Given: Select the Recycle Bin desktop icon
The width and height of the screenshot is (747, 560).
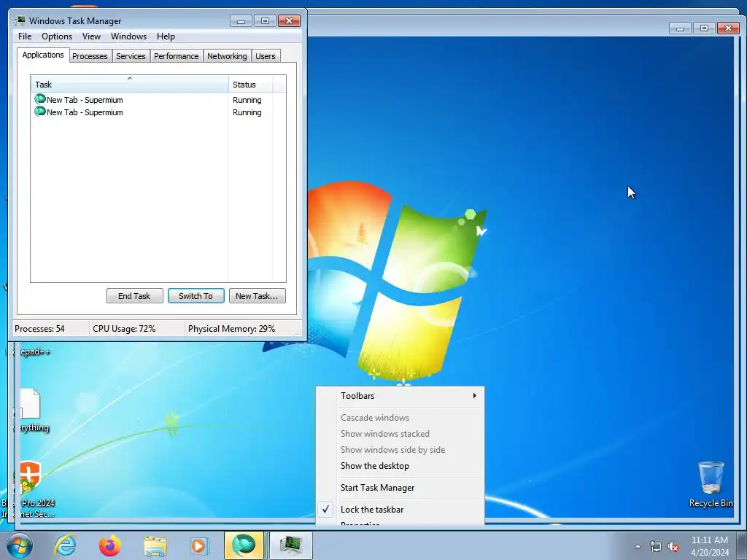Looking at the screenshot, I should click(711, 484).
